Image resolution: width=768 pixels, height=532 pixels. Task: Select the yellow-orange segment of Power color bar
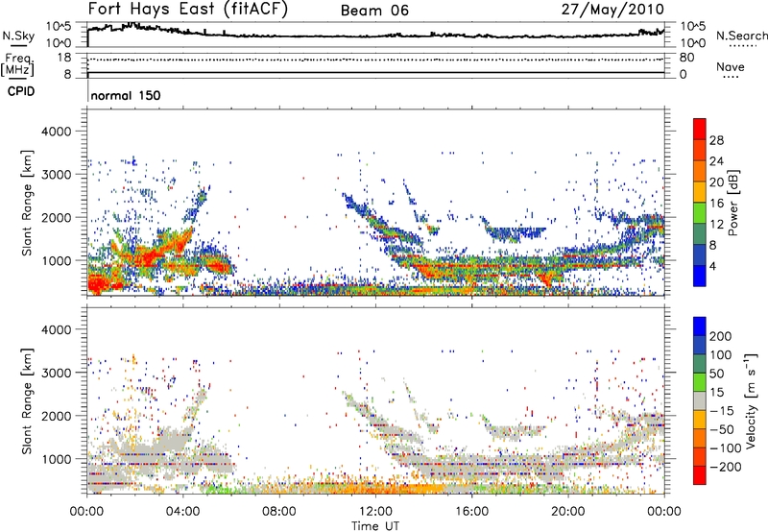click(700, 192)
